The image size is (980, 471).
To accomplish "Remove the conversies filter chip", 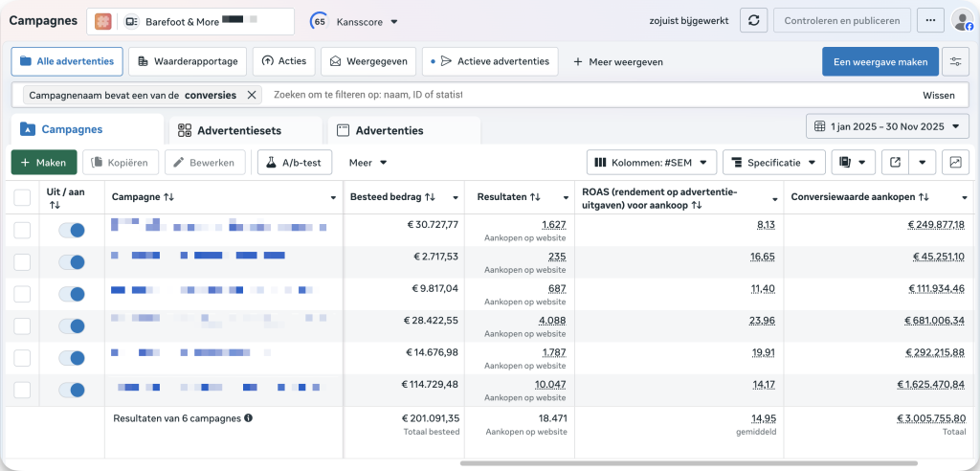I will [x=252, y=95].
